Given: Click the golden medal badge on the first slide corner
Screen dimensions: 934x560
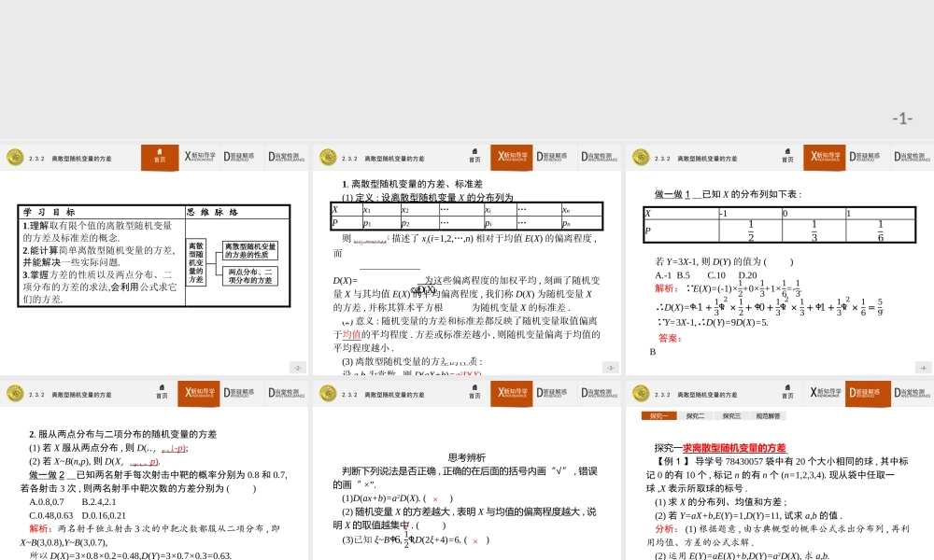Looking at the screenshot, I should [16, 156].
